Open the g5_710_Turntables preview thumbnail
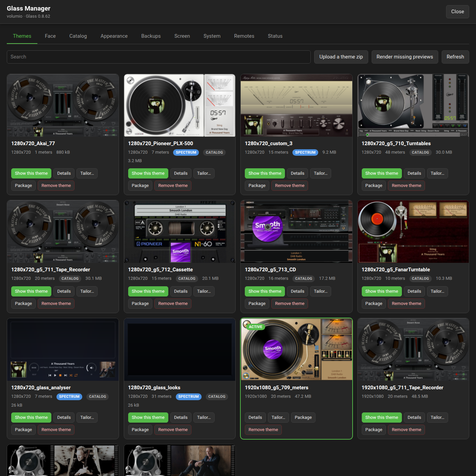476x476 pixels. (x=413, y=105)
